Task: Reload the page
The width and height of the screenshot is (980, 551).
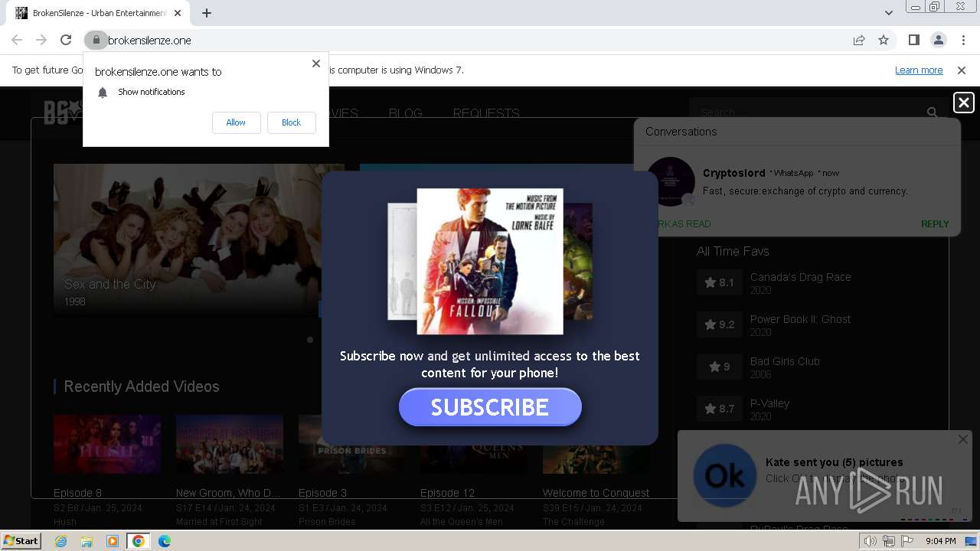Action: 66,40
